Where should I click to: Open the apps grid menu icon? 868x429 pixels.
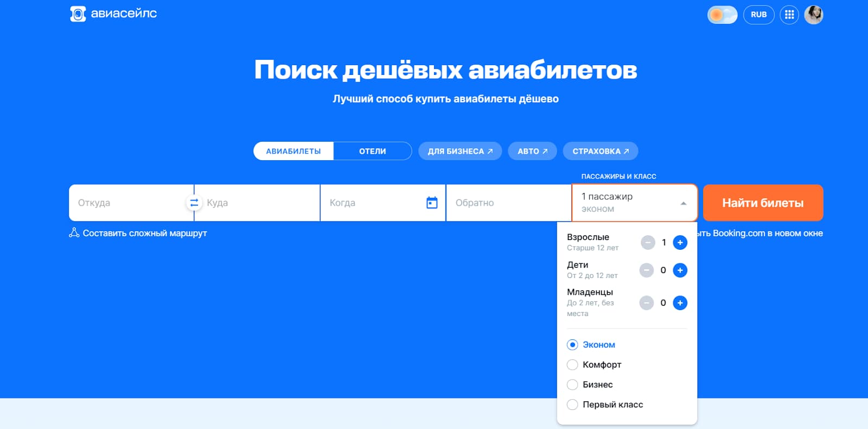[789, 15]
